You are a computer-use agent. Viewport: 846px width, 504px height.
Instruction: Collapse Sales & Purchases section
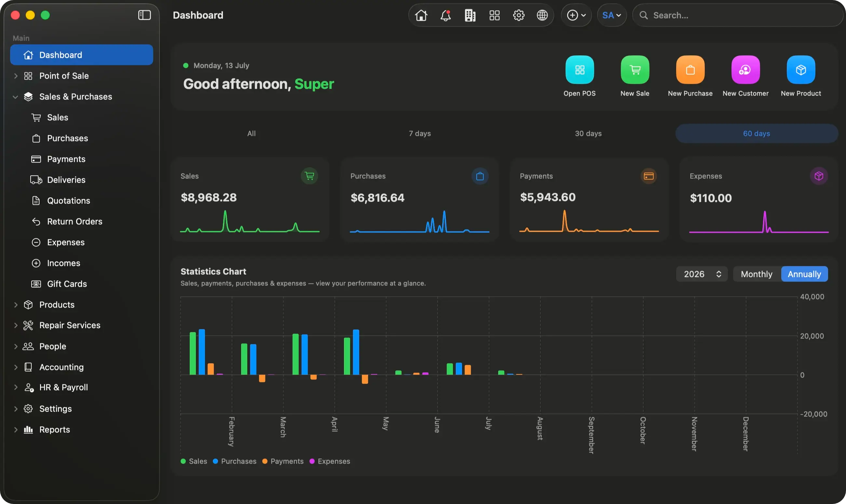[15, 97]
